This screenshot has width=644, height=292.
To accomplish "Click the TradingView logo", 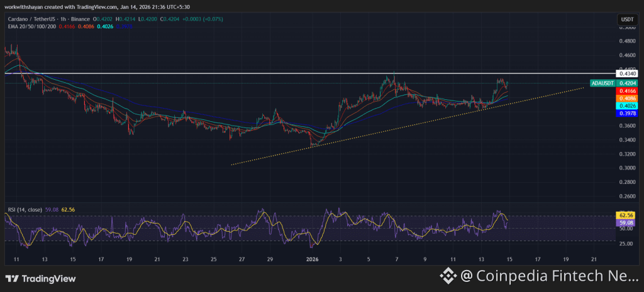I will [x=39, y=279].
